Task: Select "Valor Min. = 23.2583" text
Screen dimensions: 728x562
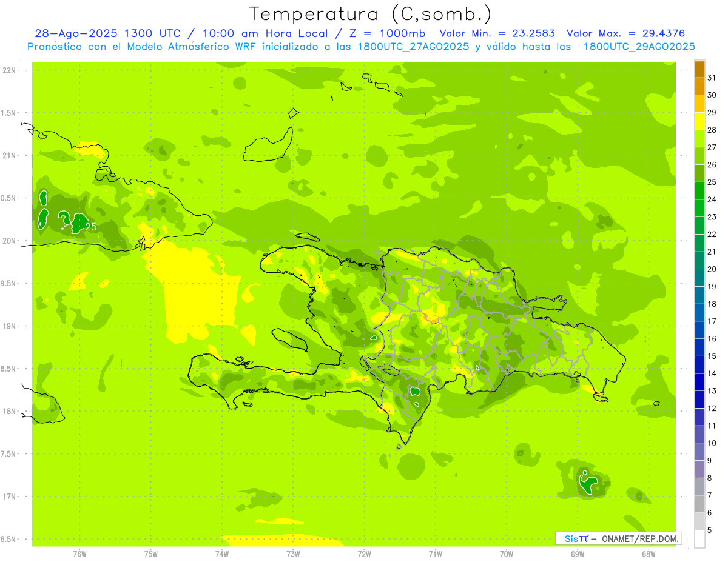Action: (497, 34)
